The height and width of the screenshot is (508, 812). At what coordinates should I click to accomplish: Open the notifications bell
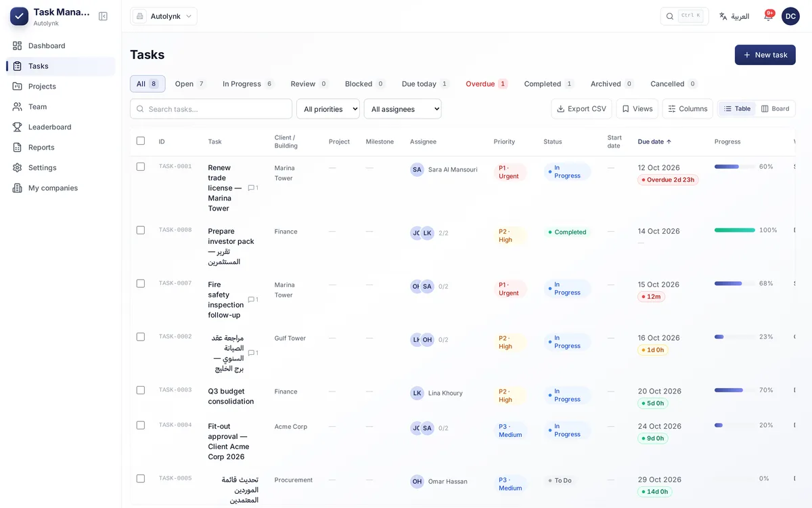pyautogui.click(x=768, y=16)
